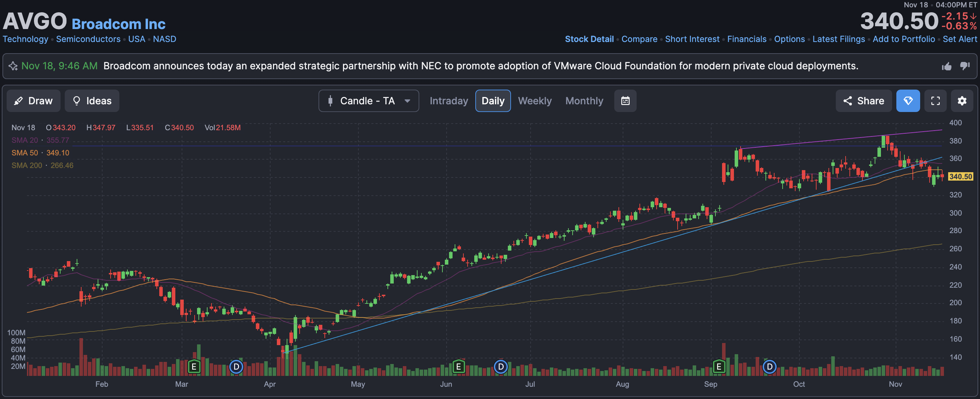This screenshot has height=399, width=980.
Task: Expand the Intraday timeframe options
Action: [449, 101]
